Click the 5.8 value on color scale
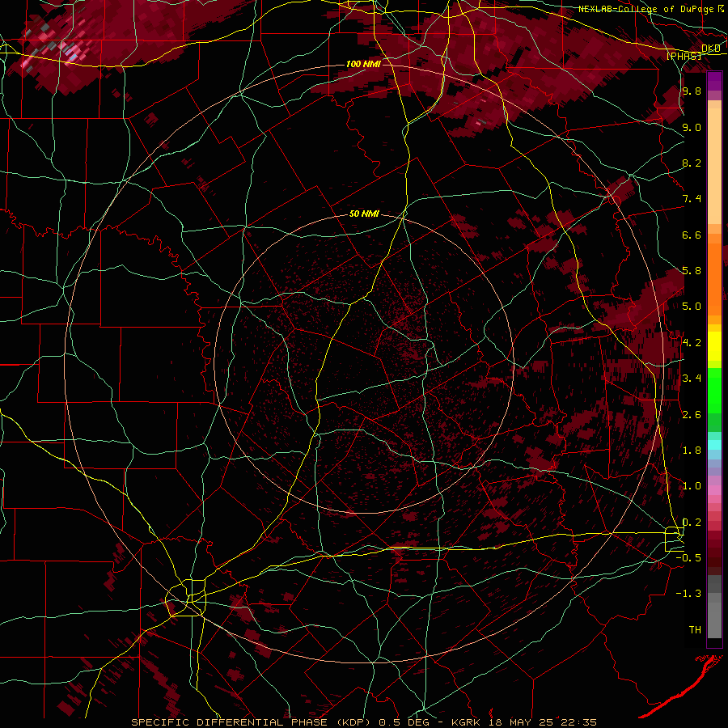The height and width of the screenshot is (728, 728). click(x=692, y=271)
